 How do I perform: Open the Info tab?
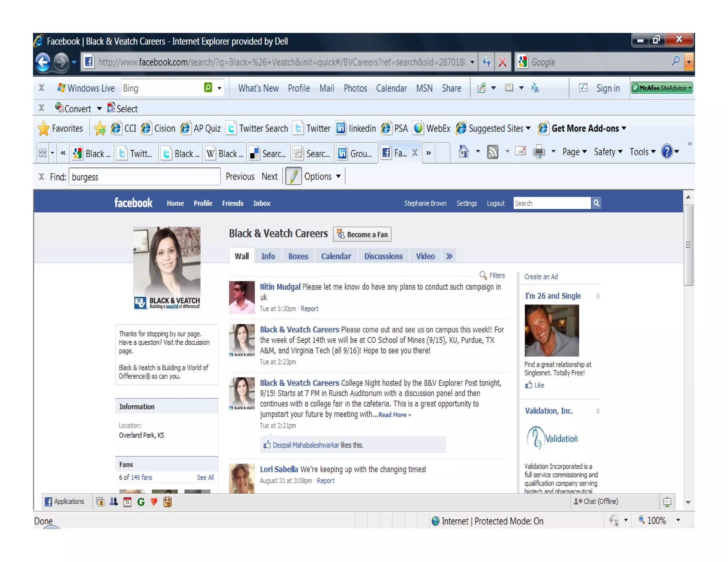tap(268, 256)
